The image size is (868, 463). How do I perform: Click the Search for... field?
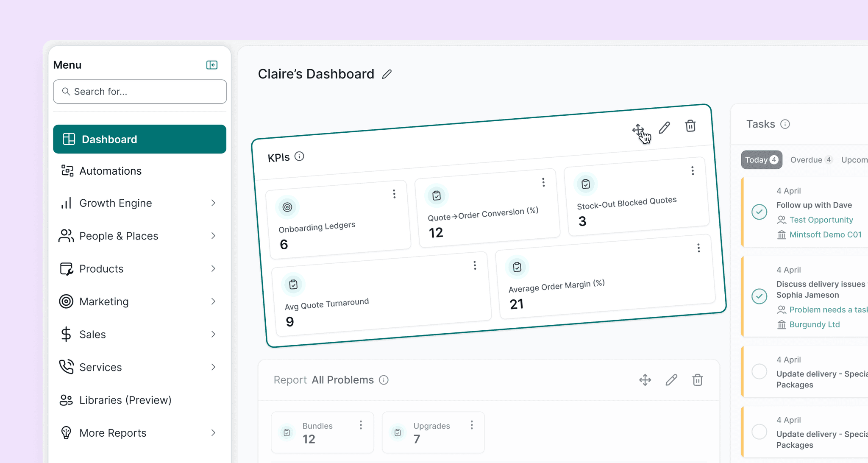click(140, 92)
